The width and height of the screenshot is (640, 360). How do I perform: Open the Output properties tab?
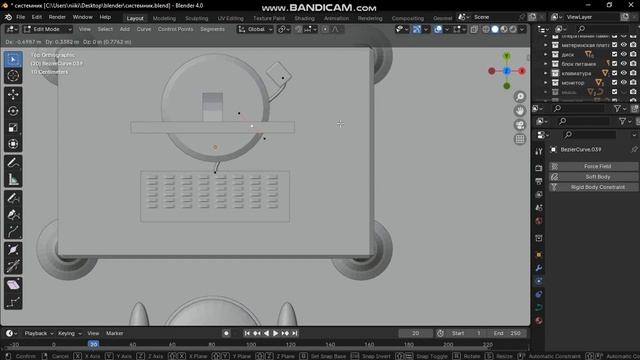(539, 181)
